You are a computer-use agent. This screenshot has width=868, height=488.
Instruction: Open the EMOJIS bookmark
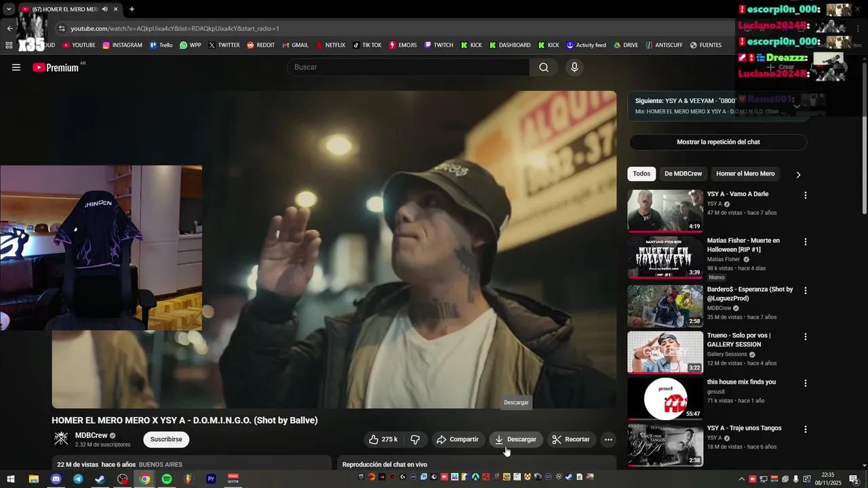click(x=403, y=45)
